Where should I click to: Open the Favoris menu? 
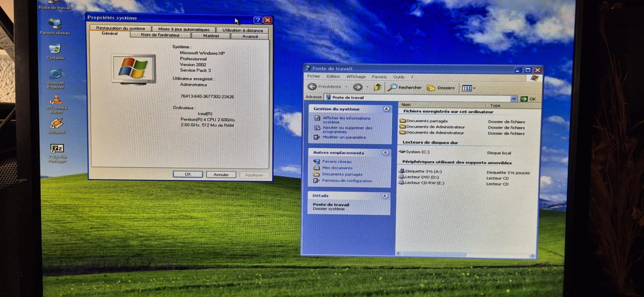tap(379, 77)
